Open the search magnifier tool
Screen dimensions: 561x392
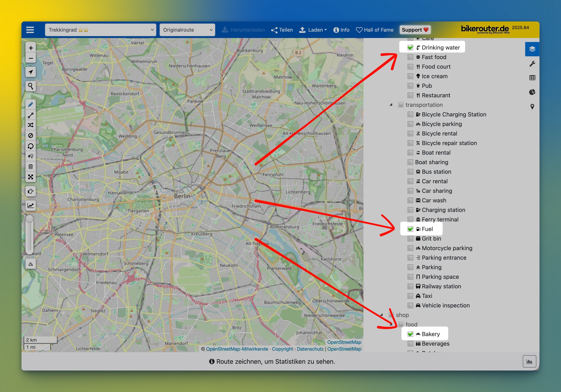tap(31, 86)
